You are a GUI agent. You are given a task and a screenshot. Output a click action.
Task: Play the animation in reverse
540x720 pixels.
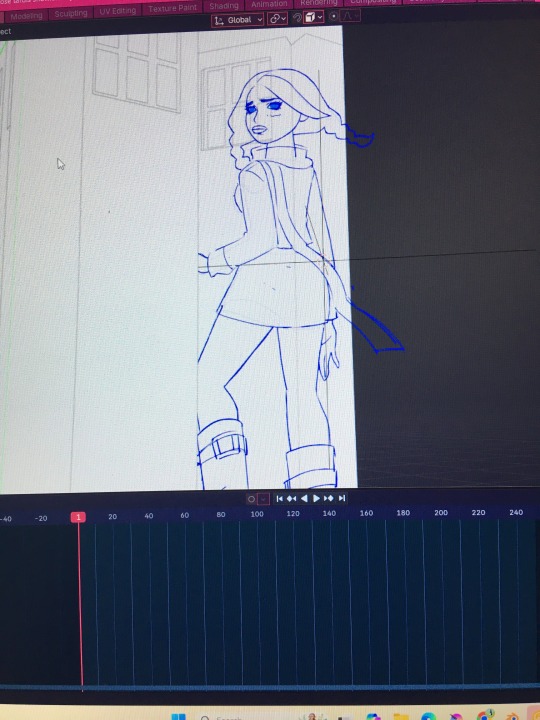click(x=304, y=499)
